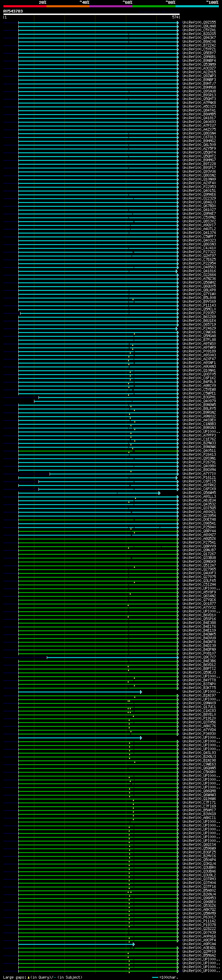Image resolution: width=222 pixels, height=980 pixels.
Task: Select hit label UniRef100_B1NI97
Action: click(199, 695)
